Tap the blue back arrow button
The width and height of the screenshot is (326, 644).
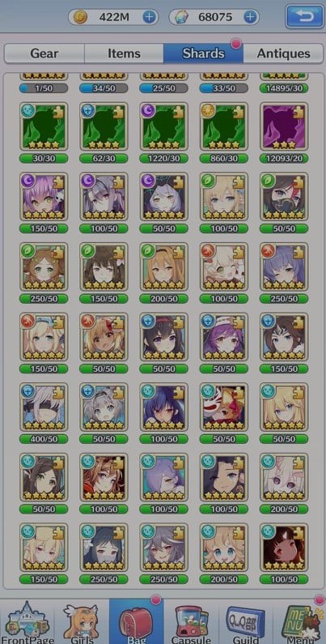(x=304, y=16)
